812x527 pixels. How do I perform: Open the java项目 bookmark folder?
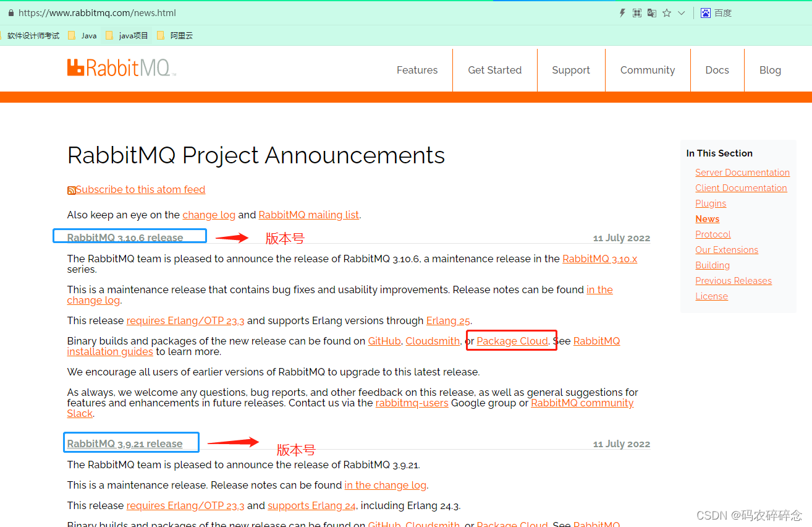point(127,36)
